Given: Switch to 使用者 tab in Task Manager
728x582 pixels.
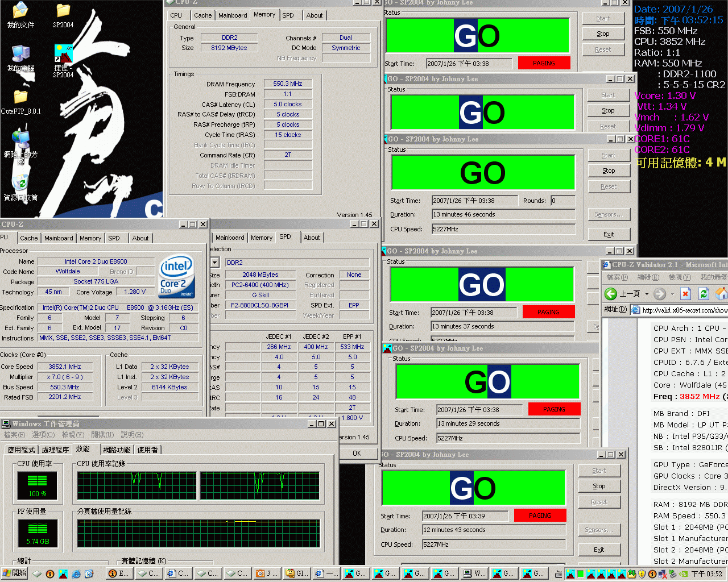Looking at the screenshot, I should click(x=148, y=450).
